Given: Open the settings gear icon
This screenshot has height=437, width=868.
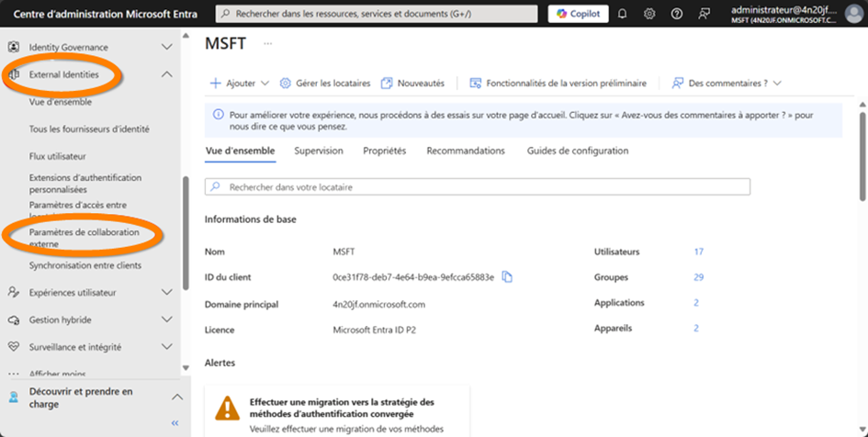Looking at the screenshot, I should 649,14.
